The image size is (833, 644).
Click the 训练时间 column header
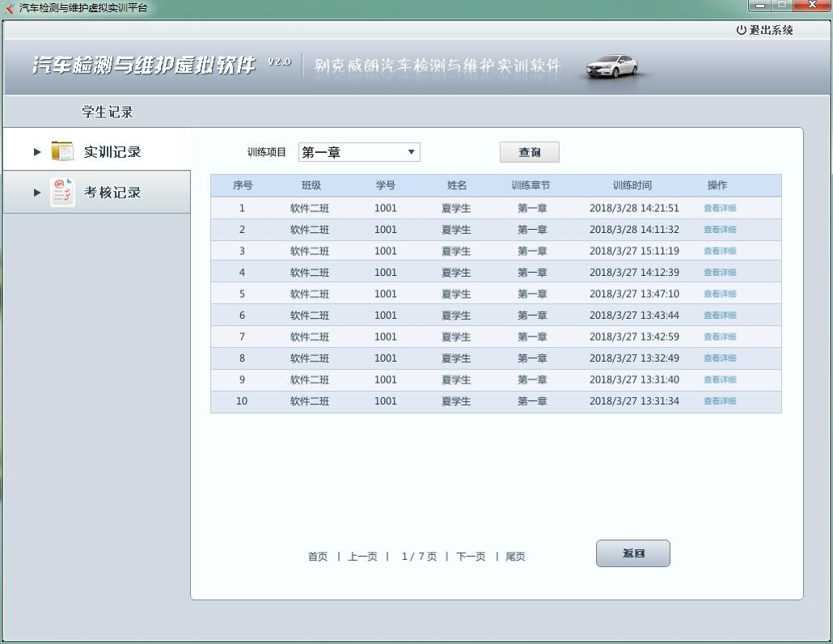632,185
